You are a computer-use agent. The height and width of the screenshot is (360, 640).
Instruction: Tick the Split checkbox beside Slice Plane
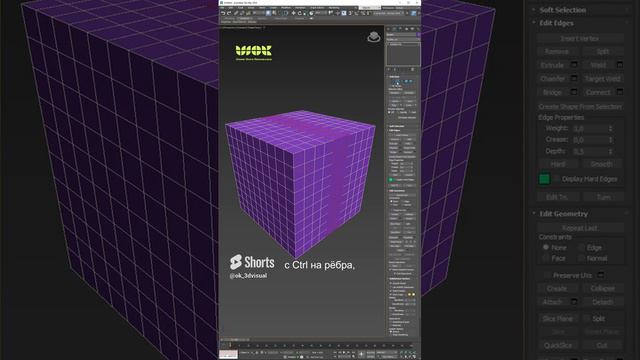pyautogui.click(x=587, y=318)
